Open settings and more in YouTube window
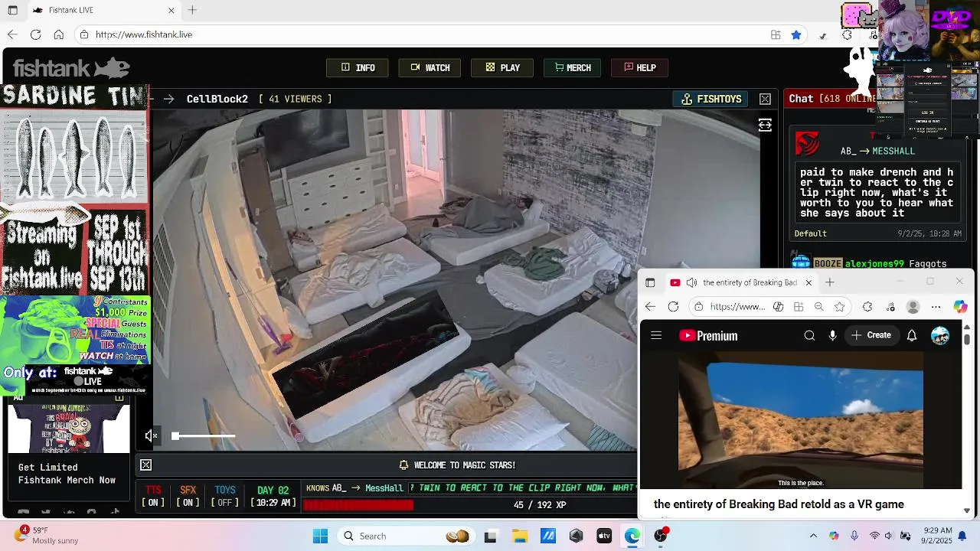The width and height of the screenshot is (980, 551). (936, 307)
